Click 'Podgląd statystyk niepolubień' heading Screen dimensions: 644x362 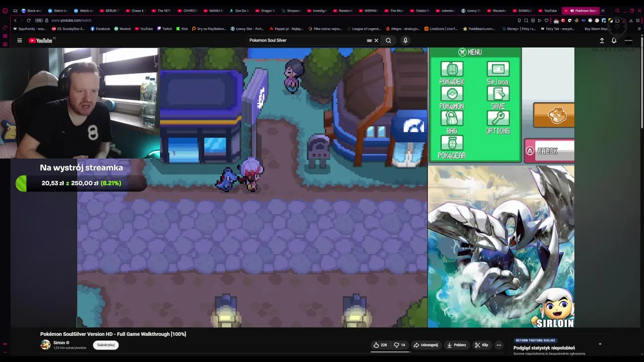point(544,348)
